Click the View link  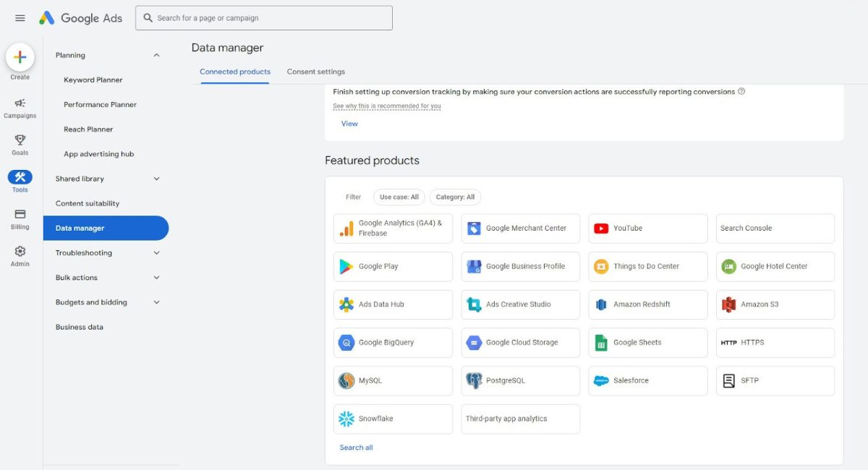coord(349,124)
